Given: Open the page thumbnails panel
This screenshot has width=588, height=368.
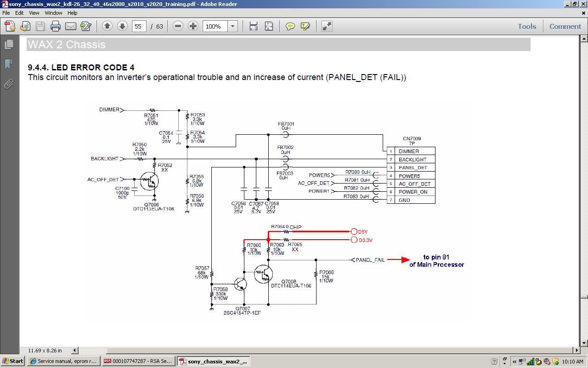Looking at the screenshot, I should [x=9, y=45].
